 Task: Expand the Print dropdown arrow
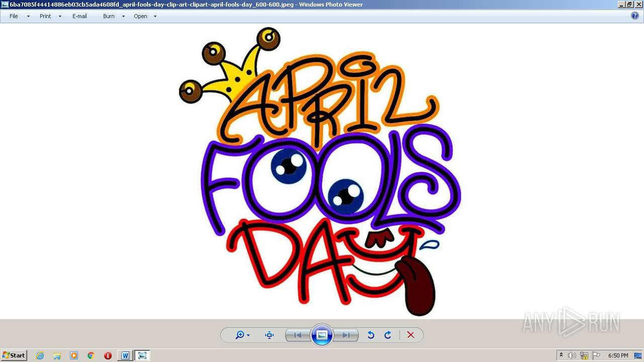point(60,16)
